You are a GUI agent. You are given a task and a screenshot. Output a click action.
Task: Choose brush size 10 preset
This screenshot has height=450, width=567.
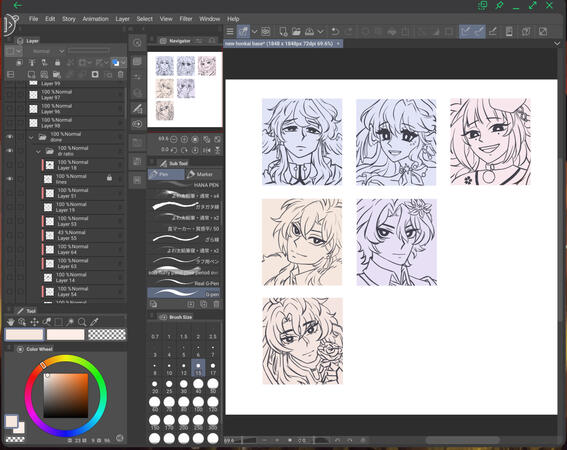coord(169,368)
